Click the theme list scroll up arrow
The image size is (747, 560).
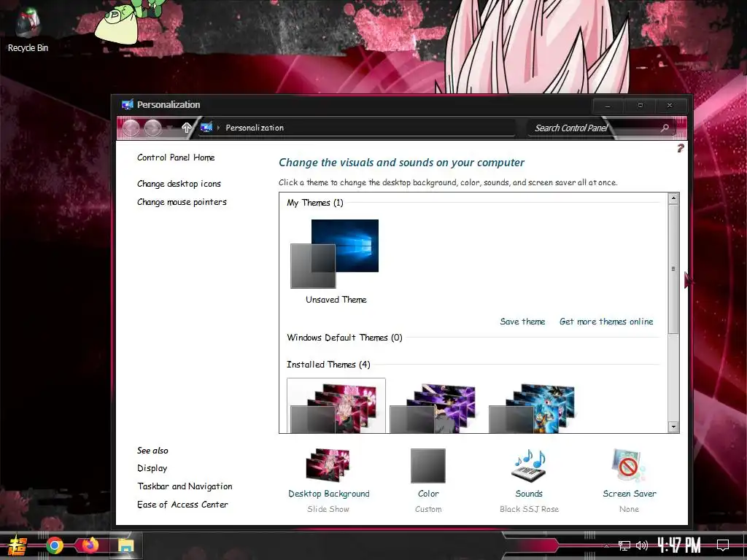(673, 198)
